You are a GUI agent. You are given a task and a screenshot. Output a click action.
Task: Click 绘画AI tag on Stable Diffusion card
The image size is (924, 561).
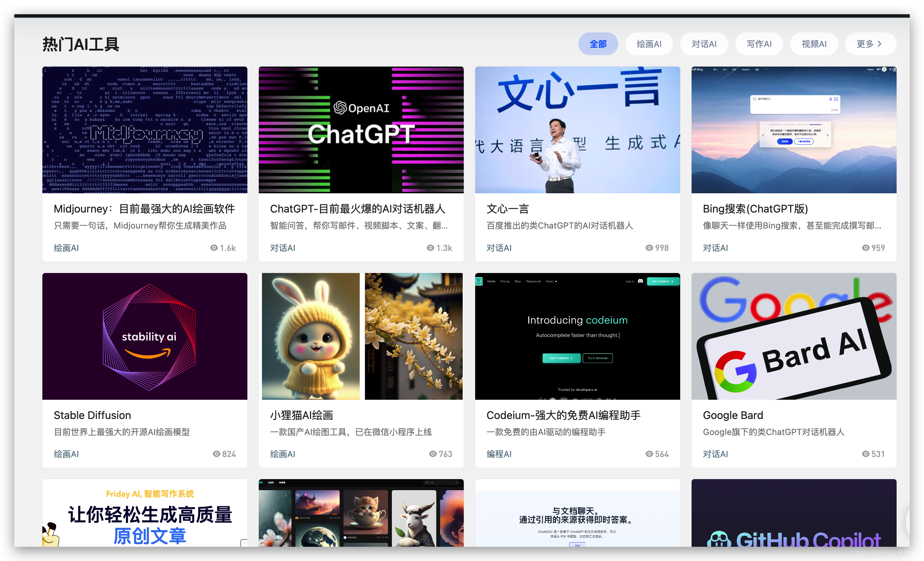pos(66,454)
